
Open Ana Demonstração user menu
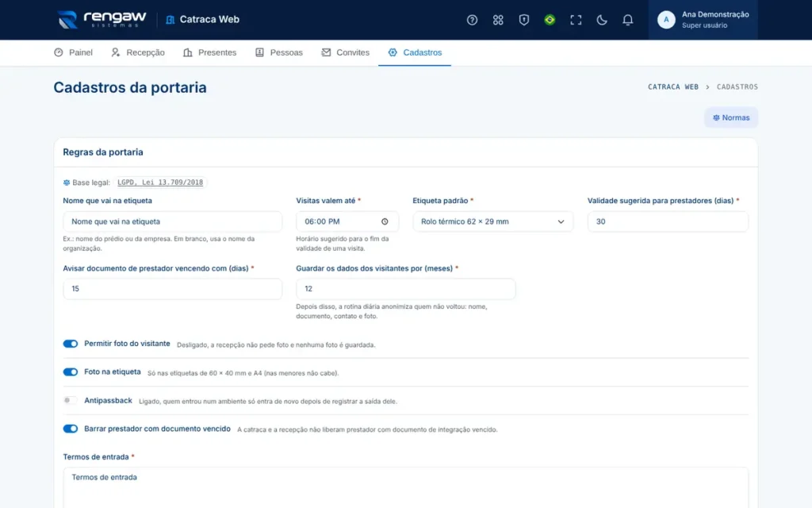[703, 20]
